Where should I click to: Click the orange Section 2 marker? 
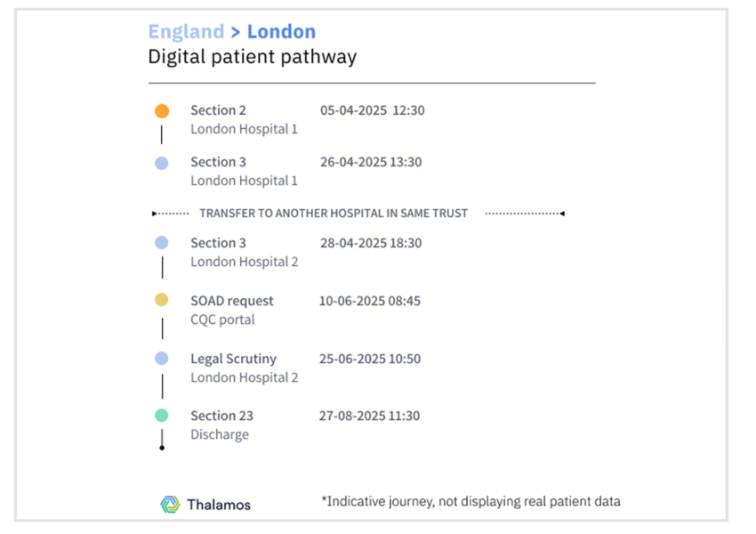tap(162, 111)
